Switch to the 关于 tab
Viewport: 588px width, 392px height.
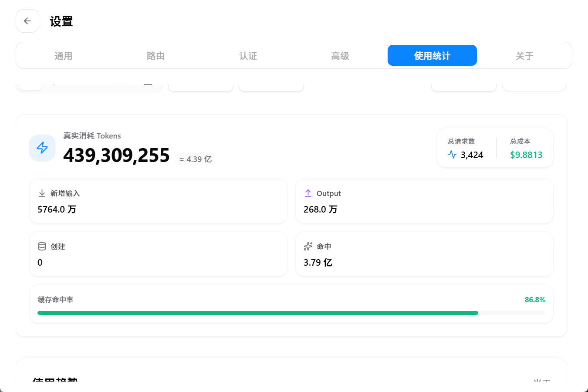click(x=524, y=56)
